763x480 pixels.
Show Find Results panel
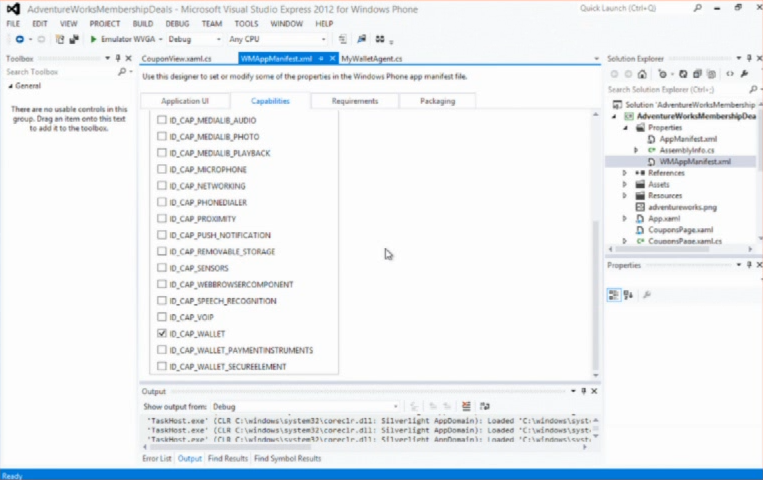[x=228, y=458]
